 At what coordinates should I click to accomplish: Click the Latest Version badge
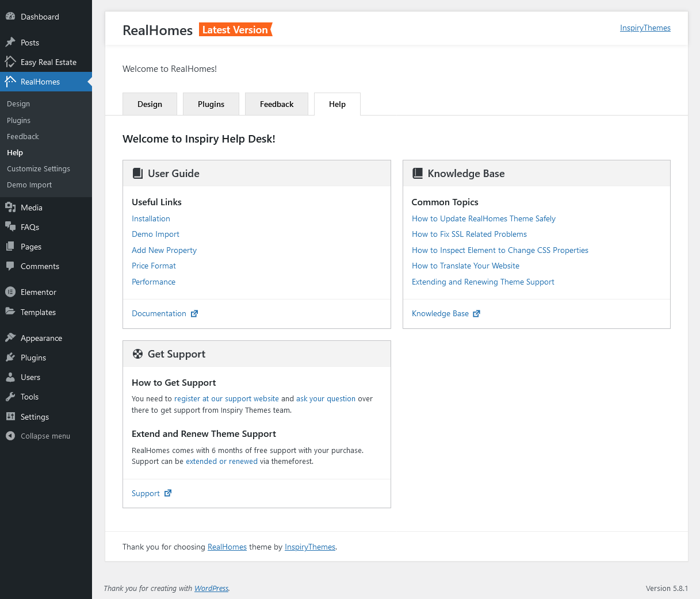tap(235, 30)
